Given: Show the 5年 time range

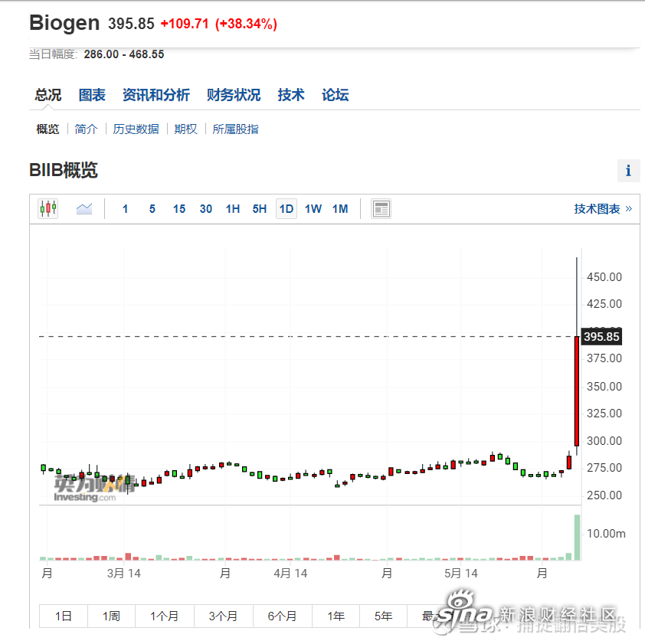Looking at the screenshot, I should point(383,616).
